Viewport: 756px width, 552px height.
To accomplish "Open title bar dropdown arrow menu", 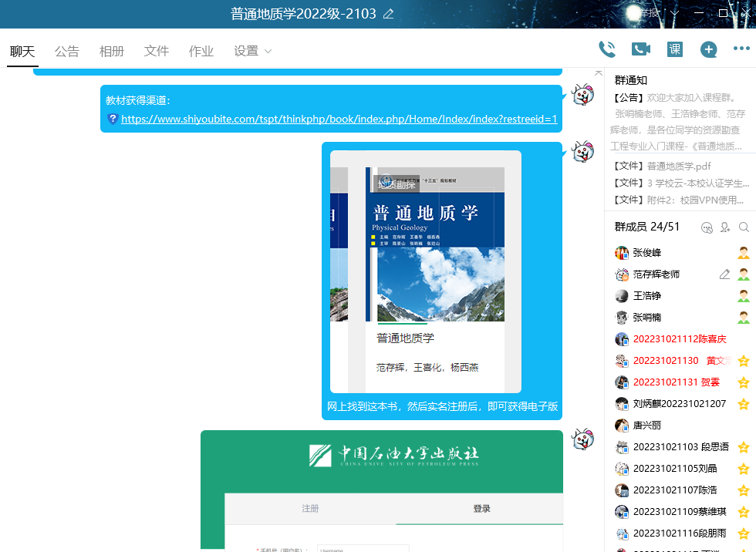I will click(x=675, y=14).
